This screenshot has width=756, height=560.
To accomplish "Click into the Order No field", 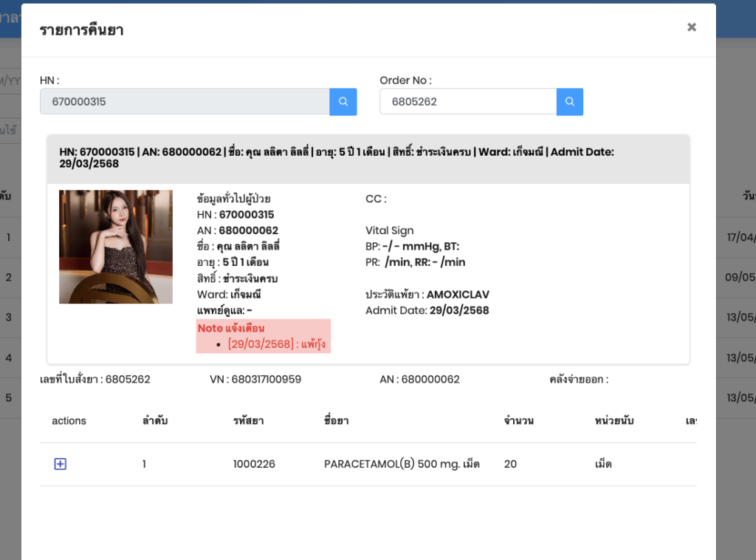I will click(467, 102).
